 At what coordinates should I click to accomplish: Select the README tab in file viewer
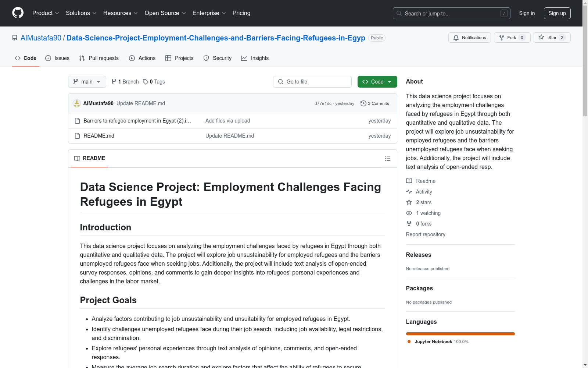pos(90,158)
